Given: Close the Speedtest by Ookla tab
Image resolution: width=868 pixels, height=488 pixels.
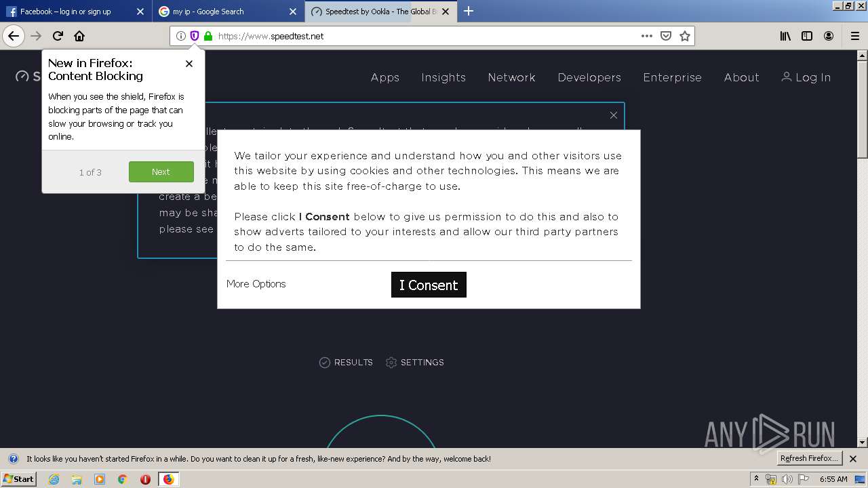Looking at the screenshot, I should pyautogui.click(x=446, y=12).
